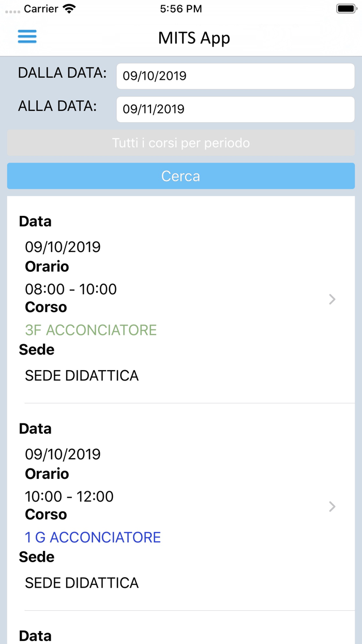The image size is (362, 644).
Task: Tap the DALLA DATA date field
Action: coord(235,76)
